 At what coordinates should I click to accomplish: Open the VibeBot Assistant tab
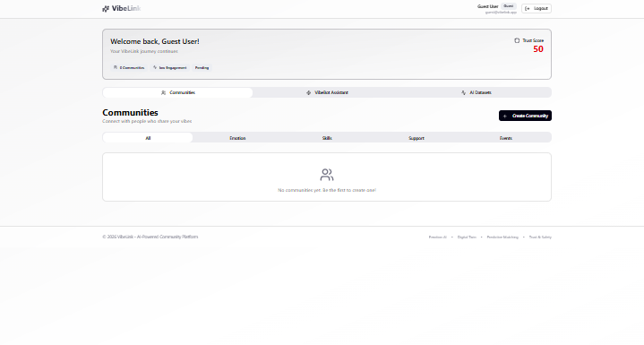point(327,92)
